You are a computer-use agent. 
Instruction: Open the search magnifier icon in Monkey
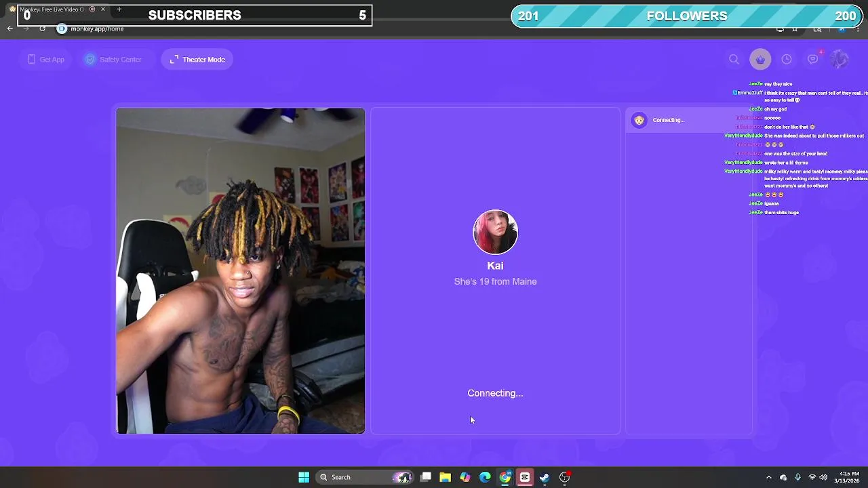pyautogui.click(x=734, y=60)
